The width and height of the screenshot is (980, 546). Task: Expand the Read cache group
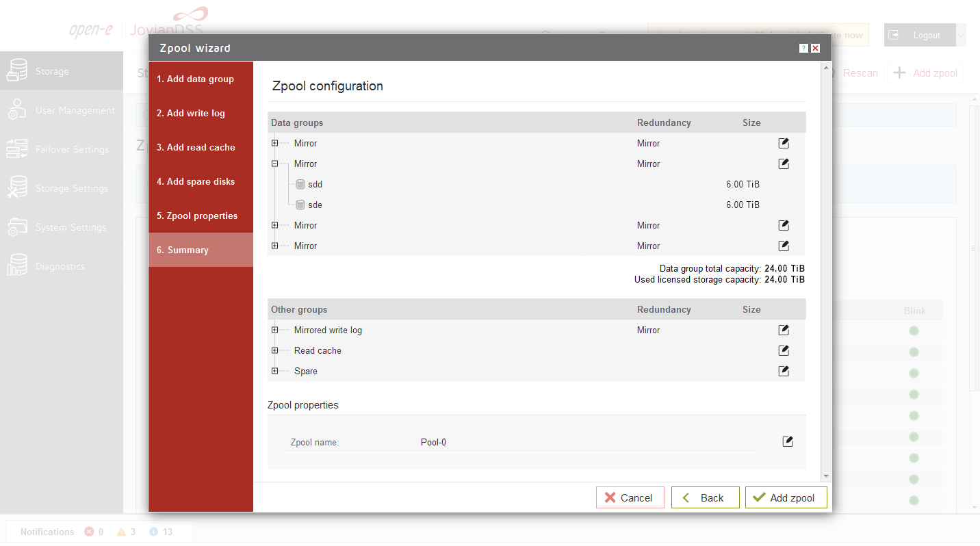(x=274, y=350)
